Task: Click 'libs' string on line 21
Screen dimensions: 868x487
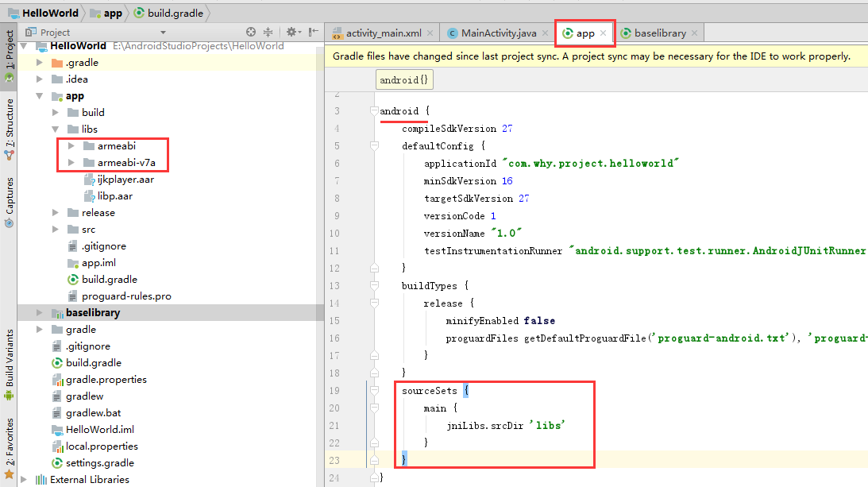Action: coord(547,425)
